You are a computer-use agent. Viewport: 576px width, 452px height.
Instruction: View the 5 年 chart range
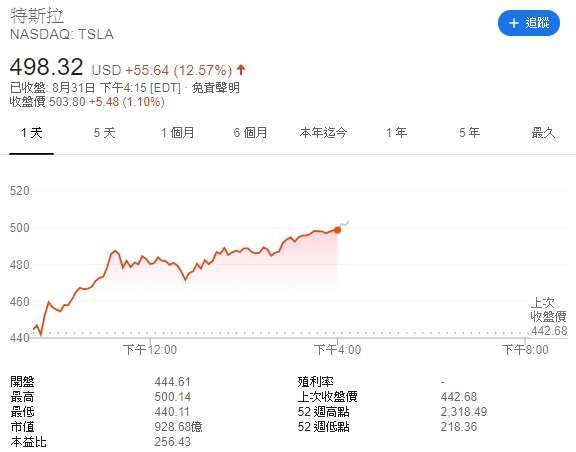click(469, 133)
